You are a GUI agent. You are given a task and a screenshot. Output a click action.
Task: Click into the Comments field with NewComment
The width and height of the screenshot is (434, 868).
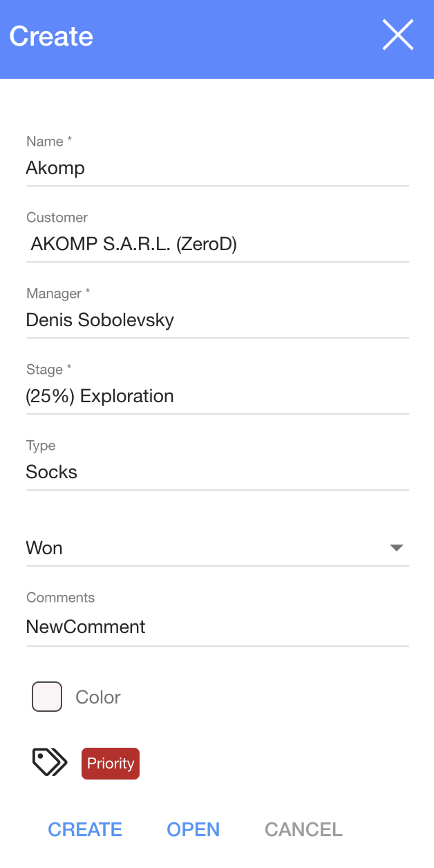[x=217, y=628]
